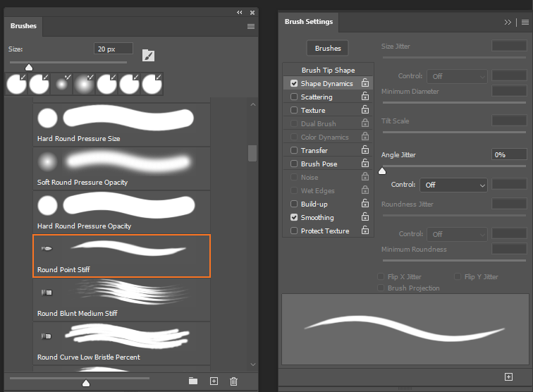Select first recent brush preset thumbnail
The height and width of the screenshot is (392, 533).
(16, 84)
